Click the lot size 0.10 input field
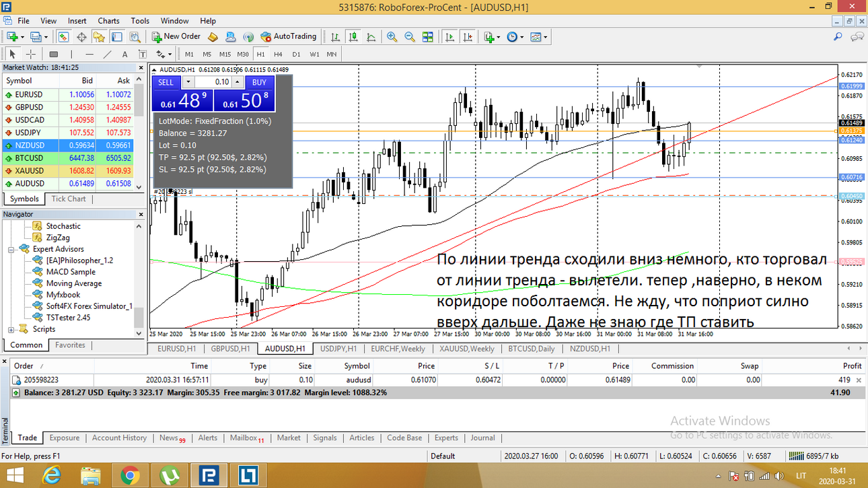Screen dimensions: 868x488 [x=213, y=82]
